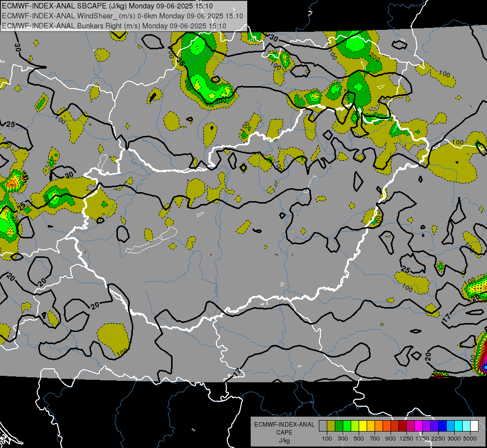Click the bright magenta legend swatch before 1750
This screenshot has width=487, height=448.
tap(419, 426)
